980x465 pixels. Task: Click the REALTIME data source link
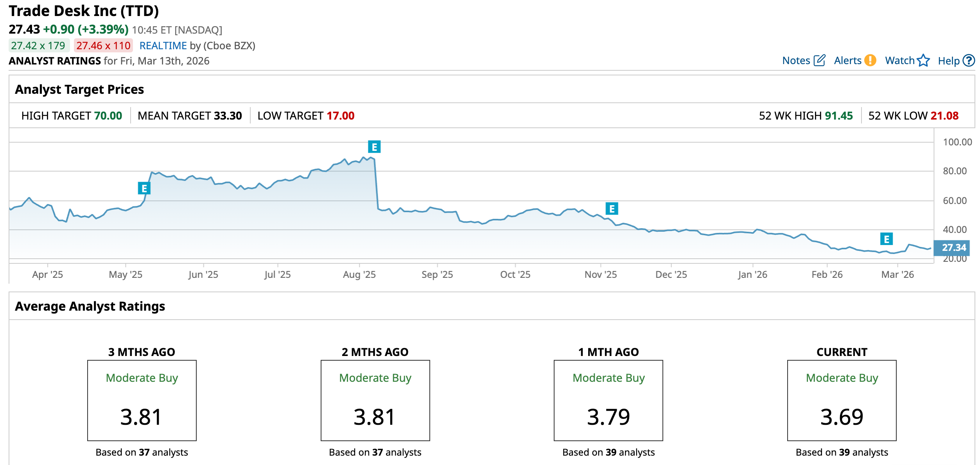(x=163, y=46)
